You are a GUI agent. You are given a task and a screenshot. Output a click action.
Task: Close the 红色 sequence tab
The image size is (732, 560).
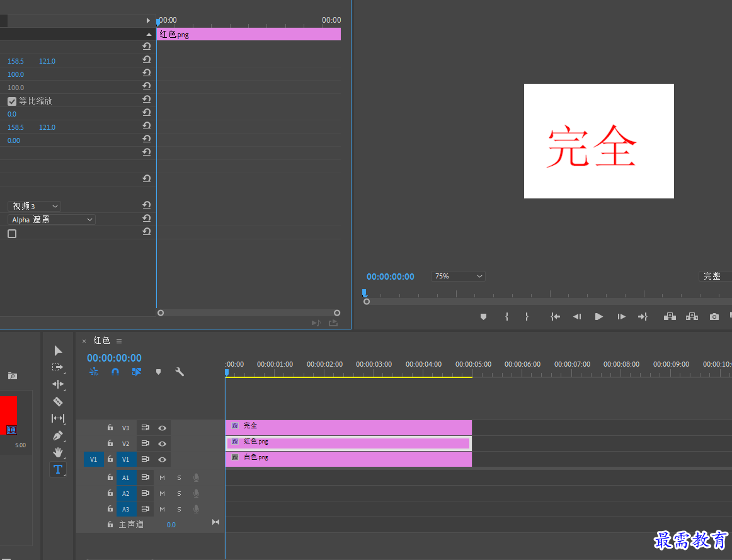[x=84, y=341]
